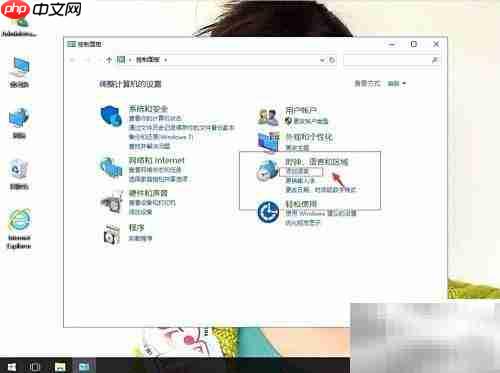
Task: Click the back arrow in Control Panel
Action: [72, 60]
